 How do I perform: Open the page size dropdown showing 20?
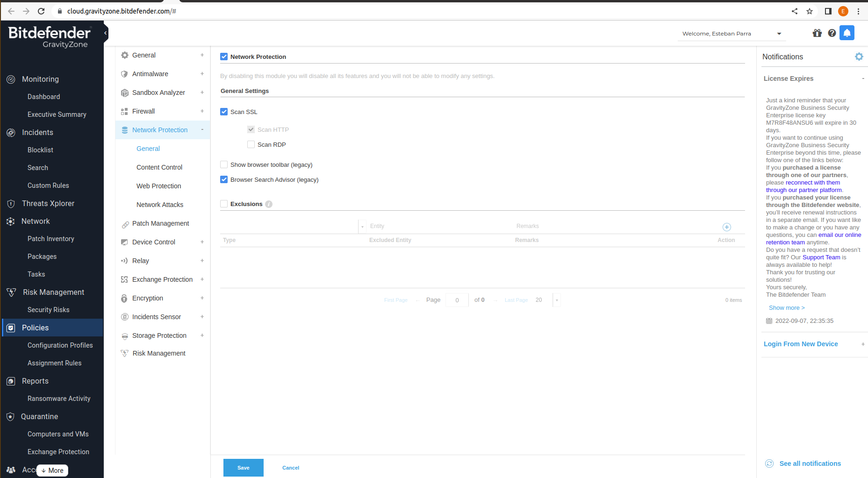pos(556,300)
